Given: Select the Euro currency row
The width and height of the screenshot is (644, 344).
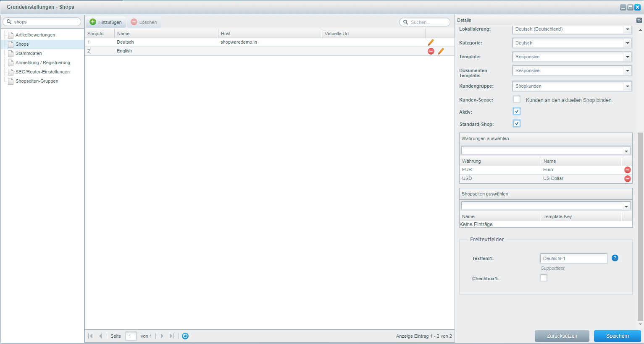Looking at the screenshot, I should coord(546,170).
